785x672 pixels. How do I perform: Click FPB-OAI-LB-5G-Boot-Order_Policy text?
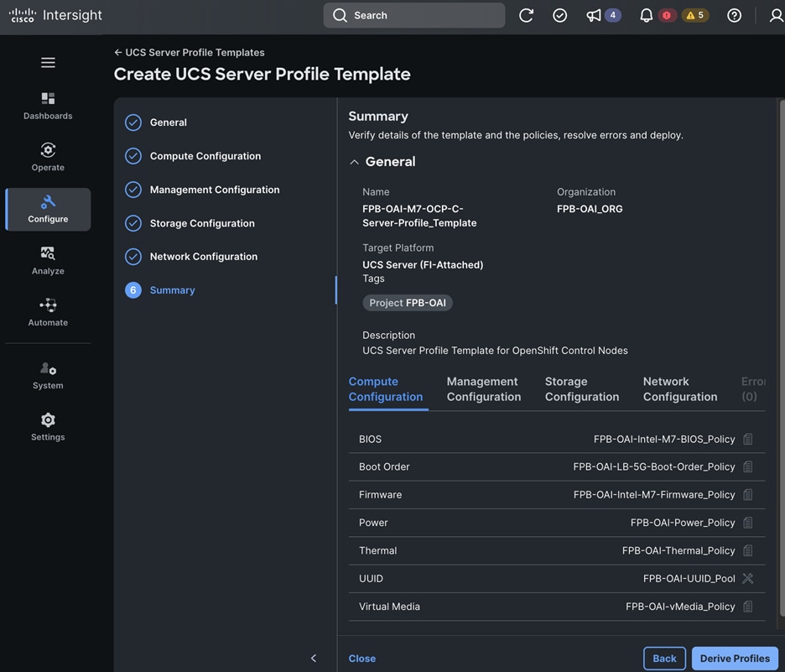(654, 466)
